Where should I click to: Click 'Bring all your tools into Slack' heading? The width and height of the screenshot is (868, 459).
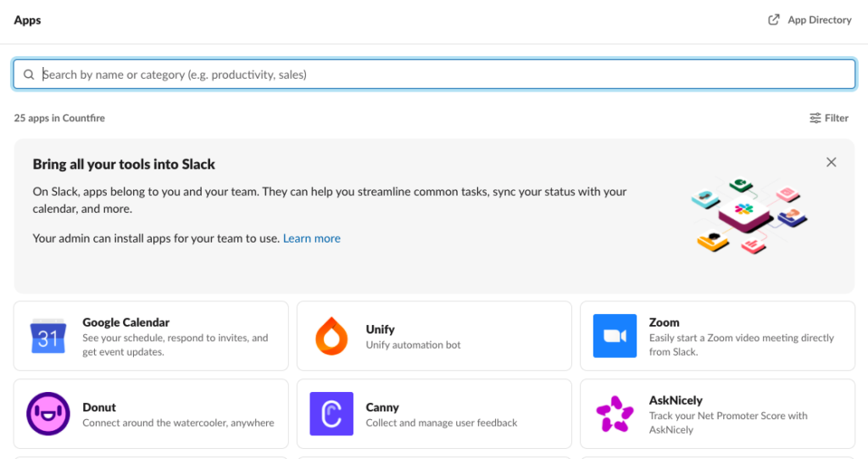point(124,164)
